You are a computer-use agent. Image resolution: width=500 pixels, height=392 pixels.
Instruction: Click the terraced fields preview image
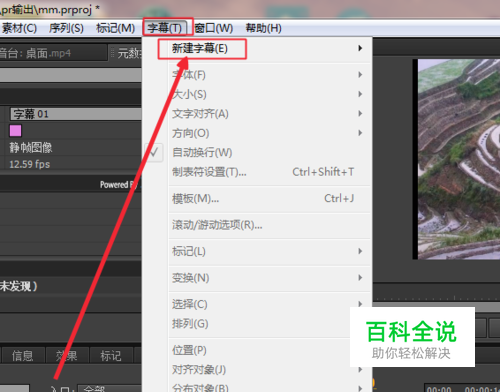click(x=459, y=159)
